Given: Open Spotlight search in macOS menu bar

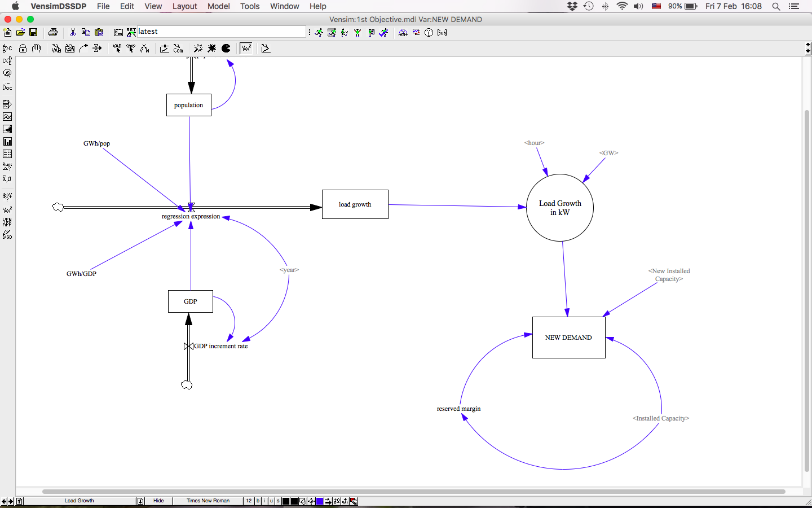Looking at the screenshot, I should point(776,6).
